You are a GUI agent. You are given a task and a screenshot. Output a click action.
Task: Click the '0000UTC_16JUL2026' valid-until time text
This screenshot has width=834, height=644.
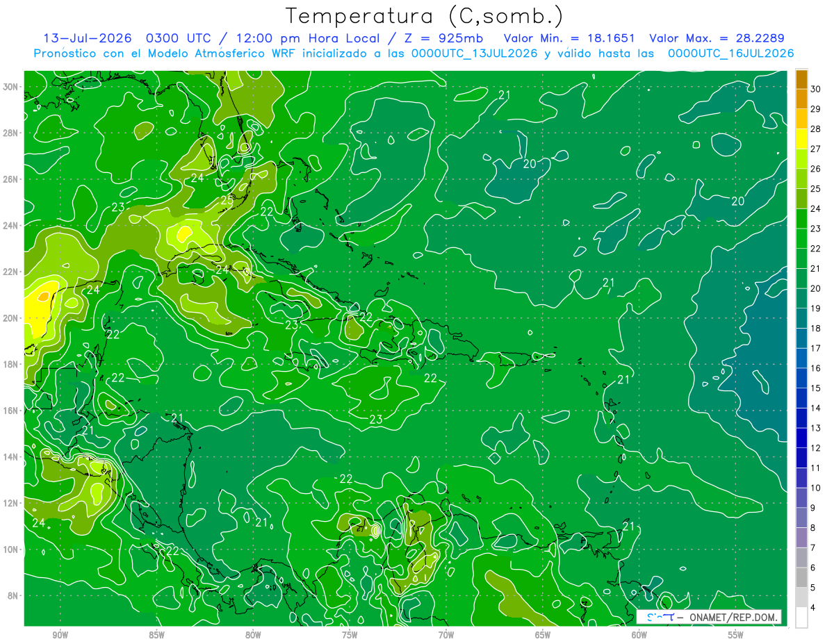(x=730, y=53)
